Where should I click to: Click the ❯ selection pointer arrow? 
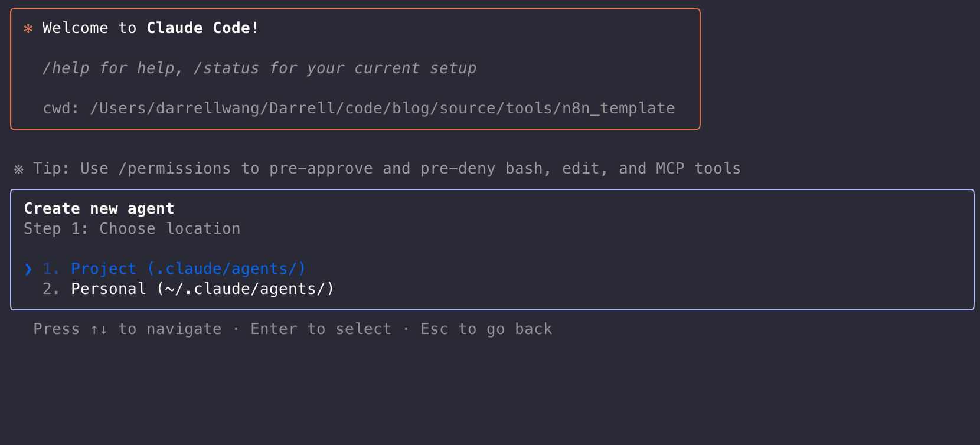coord(28,269)
